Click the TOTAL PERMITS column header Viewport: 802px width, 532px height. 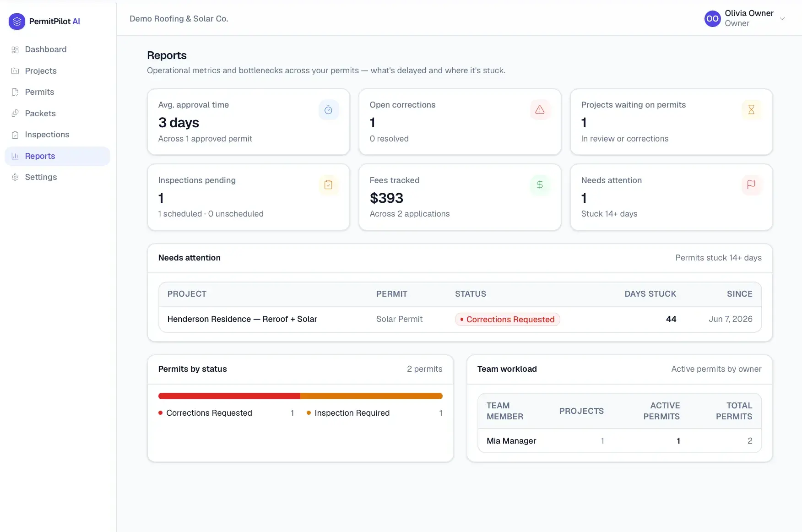[x=734, y=411]
